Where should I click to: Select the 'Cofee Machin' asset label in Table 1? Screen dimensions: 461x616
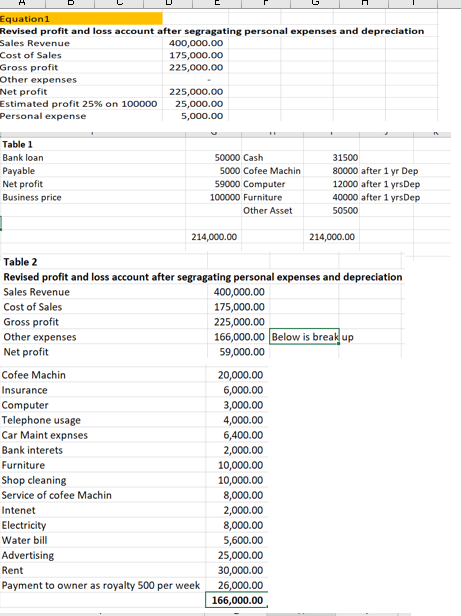(x=272, y=171)
